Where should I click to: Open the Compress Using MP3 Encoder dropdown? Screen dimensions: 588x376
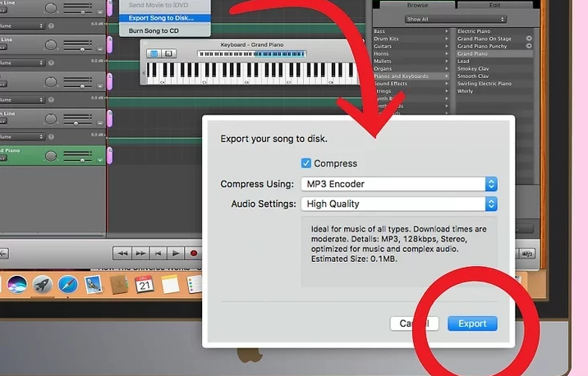coord(399,184)
